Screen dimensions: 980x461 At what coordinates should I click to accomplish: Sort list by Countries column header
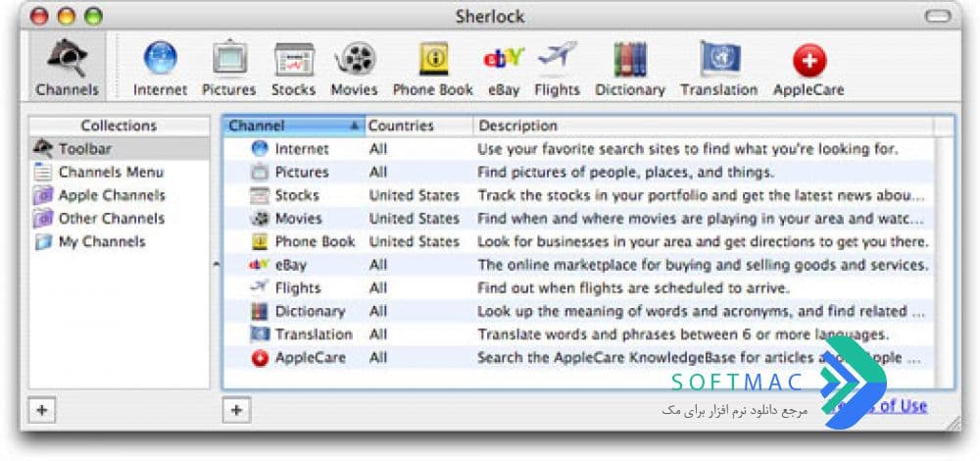[x=418, y=126]
